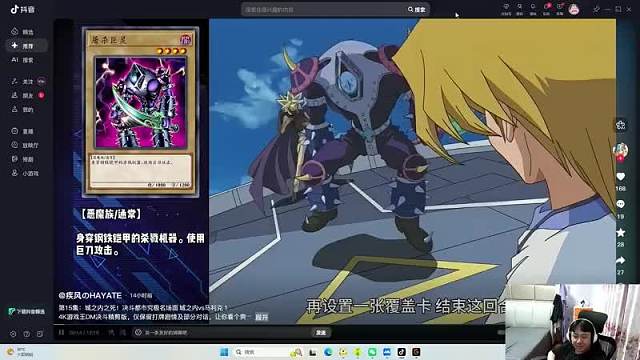Open the TikTok/Douyin taskbar icon

402,352
